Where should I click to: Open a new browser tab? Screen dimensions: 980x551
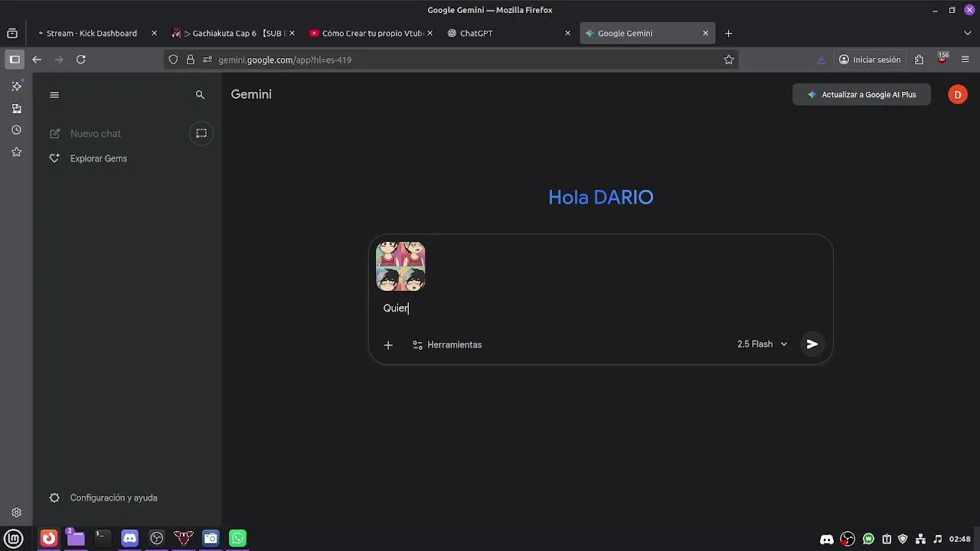pos(729,34)
